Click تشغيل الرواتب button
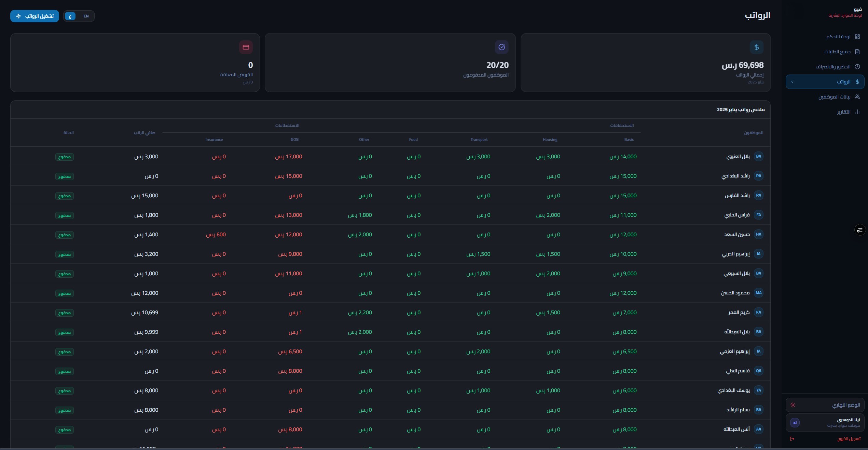Viewport: 868px width, 450px height. (x=35, y=16)
